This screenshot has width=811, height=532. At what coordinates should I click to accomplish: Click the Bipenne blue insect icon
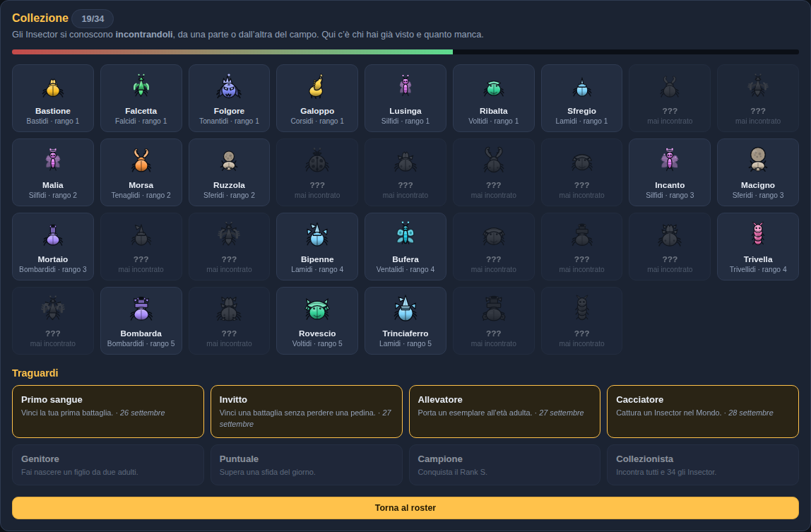(317, 235)
